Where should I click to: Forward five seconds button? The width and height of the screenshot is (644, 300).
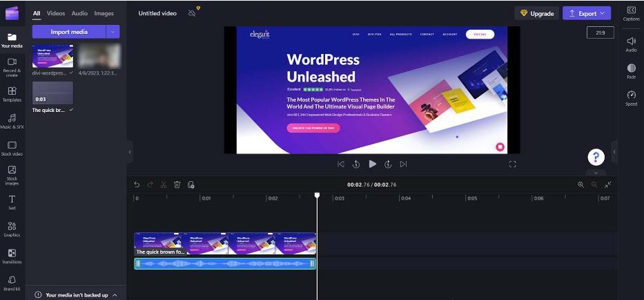click(388, 165)
